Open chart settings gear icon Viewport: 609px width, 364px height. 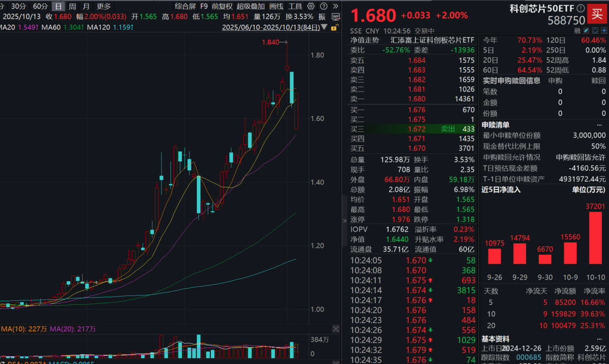[311, 6]
